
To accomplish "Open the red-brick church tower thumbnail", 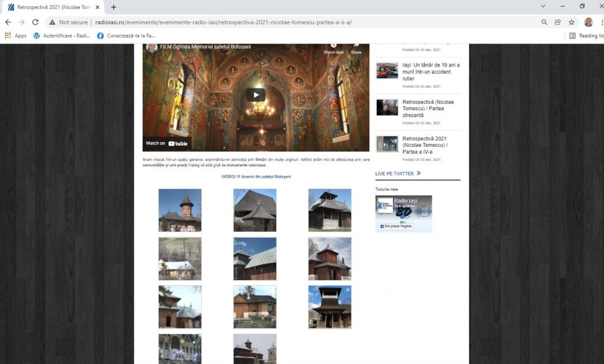I will (x=180, y=210).
